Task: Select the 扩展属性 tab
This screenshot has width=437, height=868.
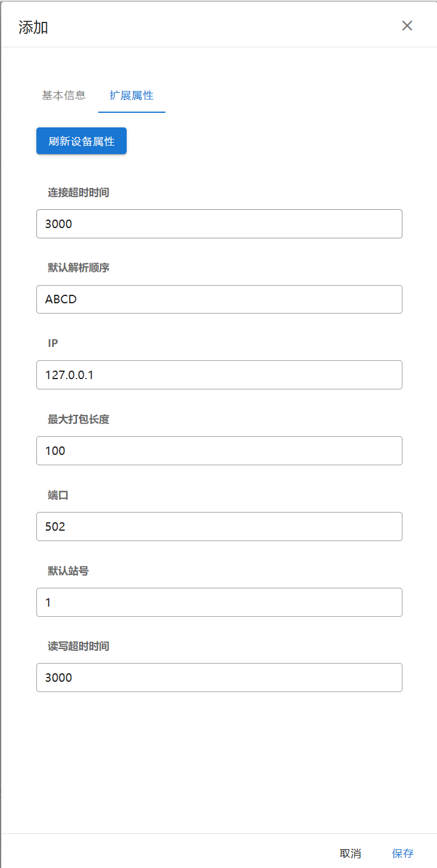Action: (132, 95)
